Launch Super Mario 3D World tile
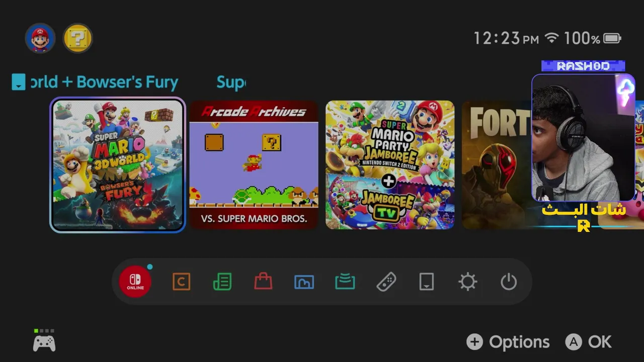Screen dimensions: 644x362 (118, 165)
